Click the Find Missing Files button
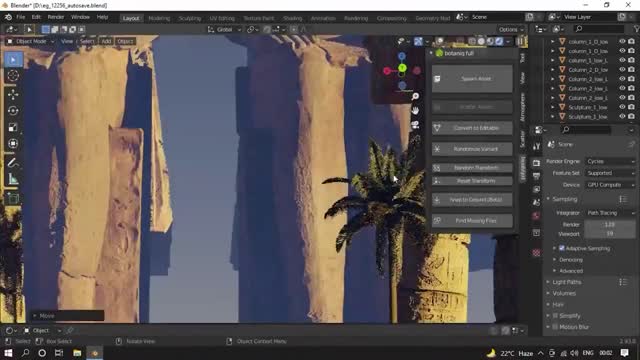This screenshot has width=640, height=360. [x=472, y=221]
